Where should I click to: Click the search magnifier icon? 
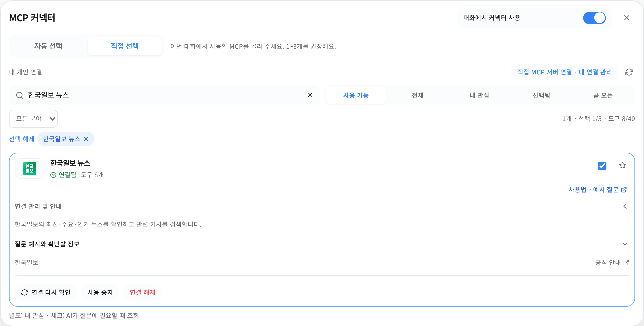click(x=19, y=95)
